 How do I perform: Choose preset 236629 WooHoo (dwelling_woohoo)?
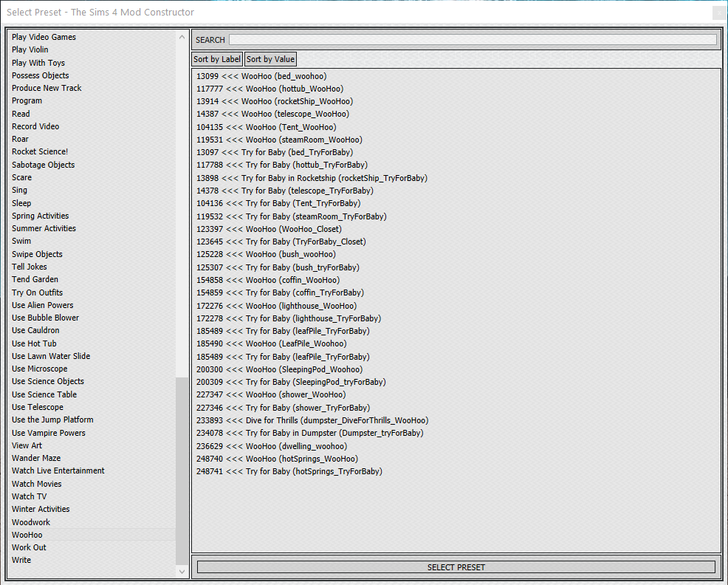[x=272, y=446]
